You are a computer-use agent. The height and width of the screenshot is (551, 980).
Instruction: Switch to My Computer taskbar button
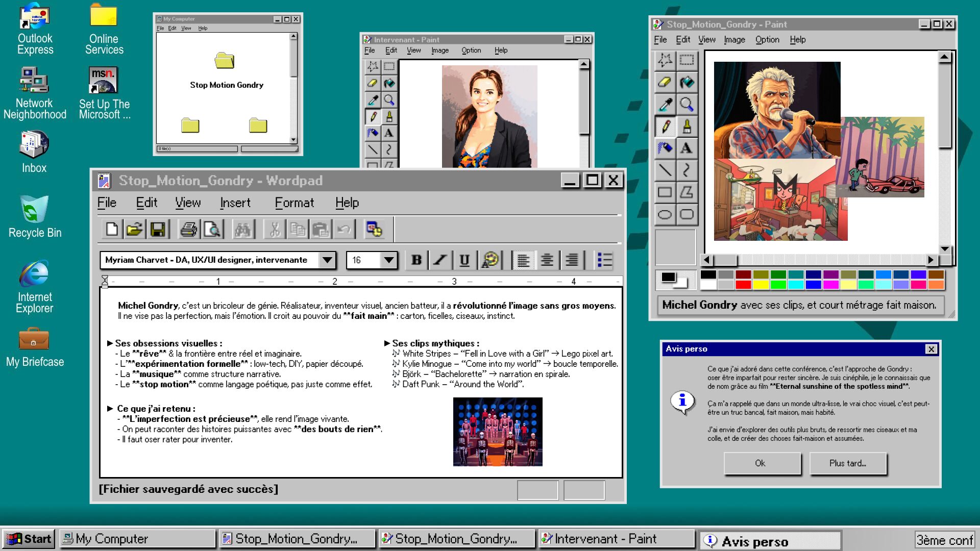coord(137,539)
